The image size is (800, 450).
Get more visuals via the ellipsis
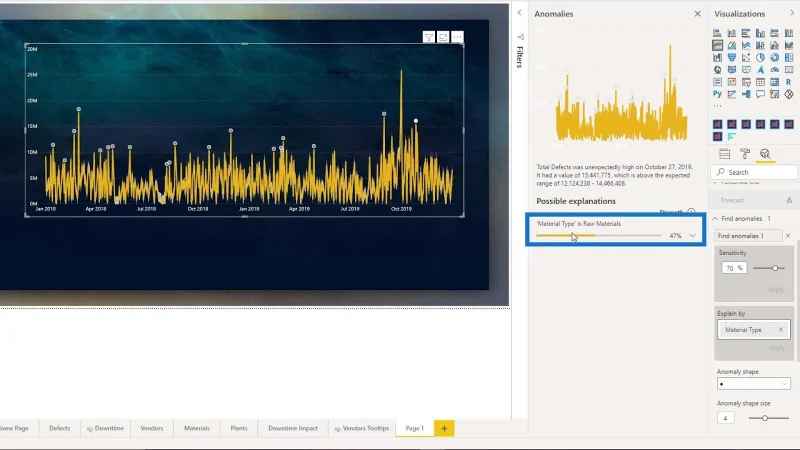[717, 106]
